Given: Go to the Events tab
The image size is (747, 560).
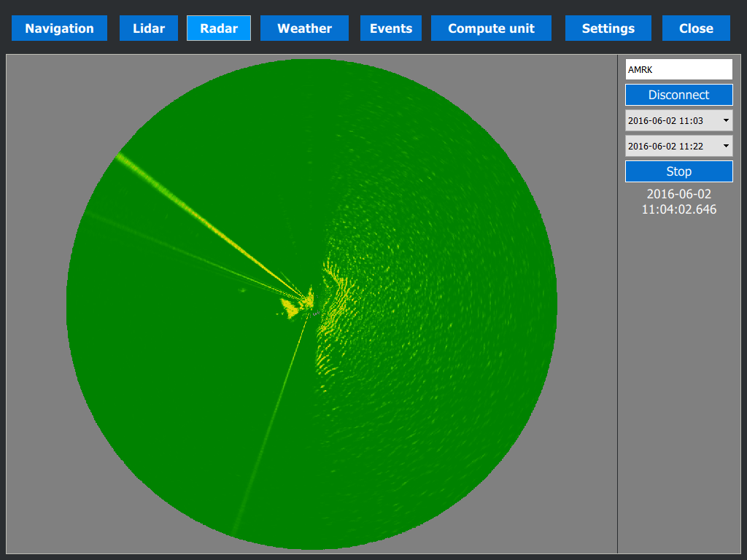Looking at the screenshot, I should point(391,28).
